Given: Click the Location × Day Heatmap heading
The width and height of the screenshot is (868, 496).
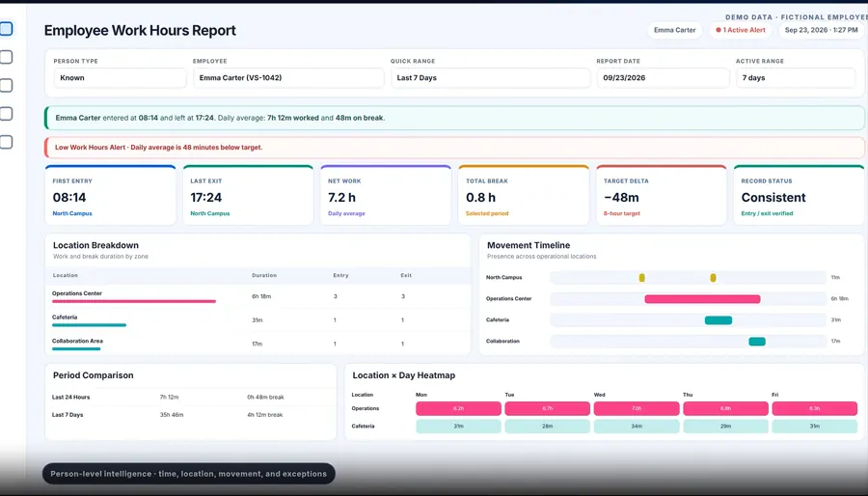Looking at the screenshot, I should pos(403,375).
